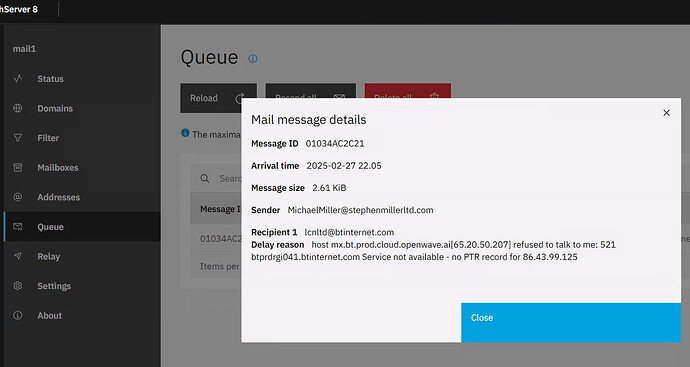The height and width of the screenshot is (367, 690).
Task: Click message size value 2.61 KiB
Action: [x=329, y=188]
